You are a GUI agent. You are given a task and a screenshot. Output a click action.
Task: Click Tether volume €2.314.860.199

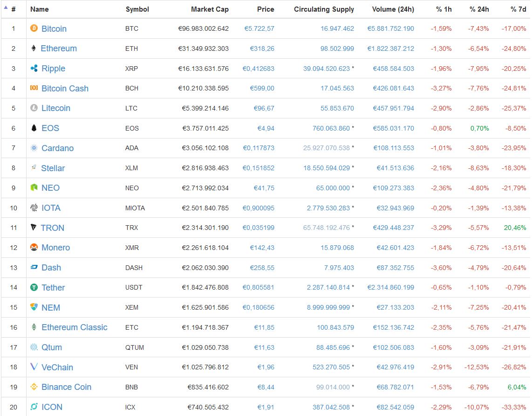point(390,287)
